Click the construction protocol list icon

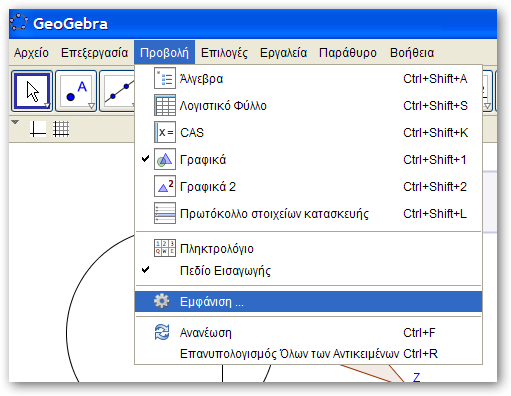tap(165, 213)
